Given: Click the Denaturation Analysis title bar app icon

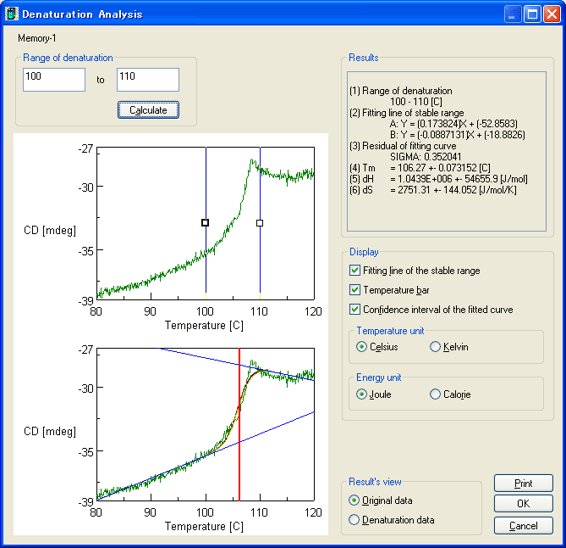Looking at the screenshot, I should [12, 14].
